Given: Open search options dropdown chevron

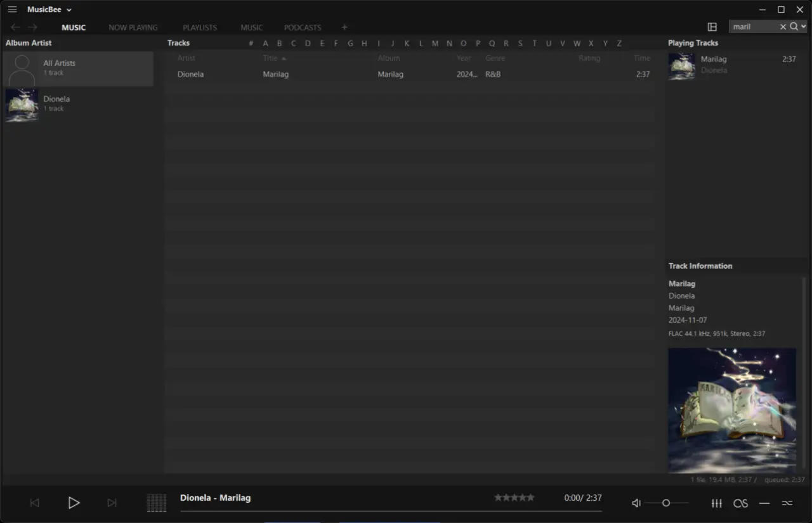Looking at the screenshot, I should tap(804, 27).
